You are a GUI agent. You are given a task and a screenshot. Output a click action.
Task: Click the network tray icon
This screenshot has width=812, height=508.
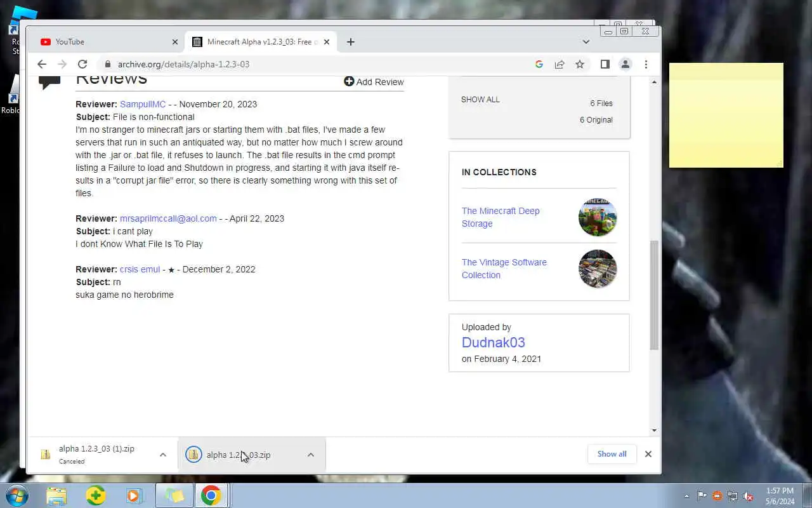pos(733,496)
